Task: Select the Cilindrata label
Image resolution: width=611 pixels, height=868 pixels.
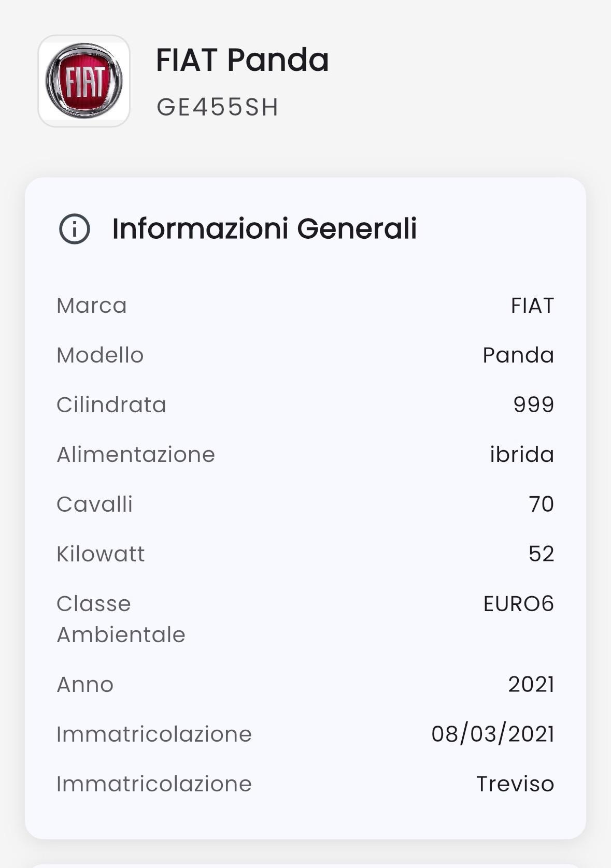Action: pos(111,405)
